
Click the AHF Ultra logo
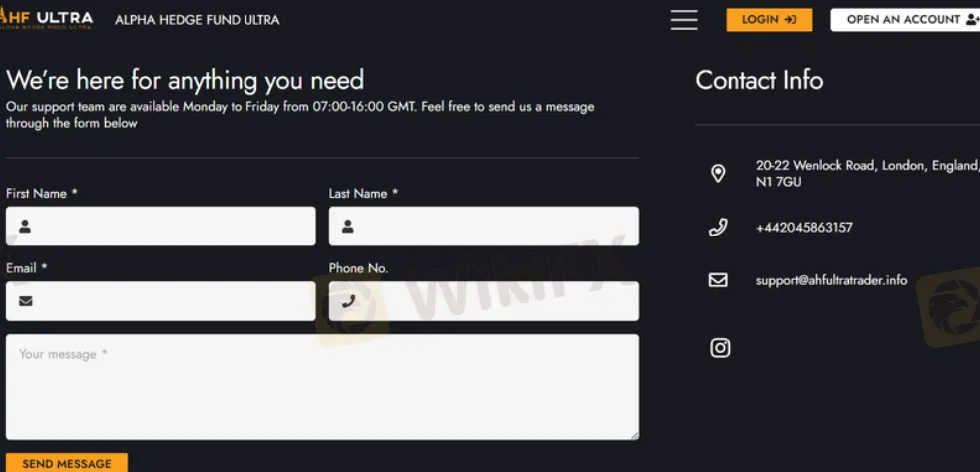(x=46, y=19)
